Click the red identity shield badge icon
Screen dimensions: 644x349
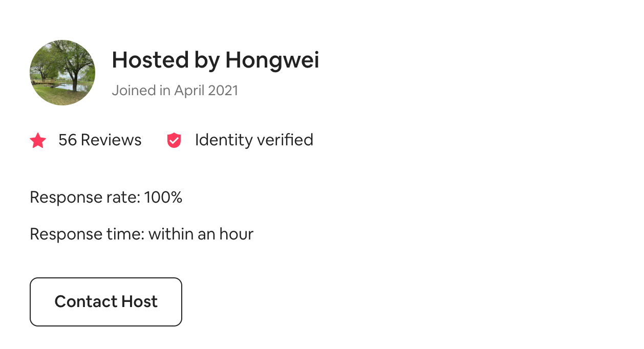point(174,140)
